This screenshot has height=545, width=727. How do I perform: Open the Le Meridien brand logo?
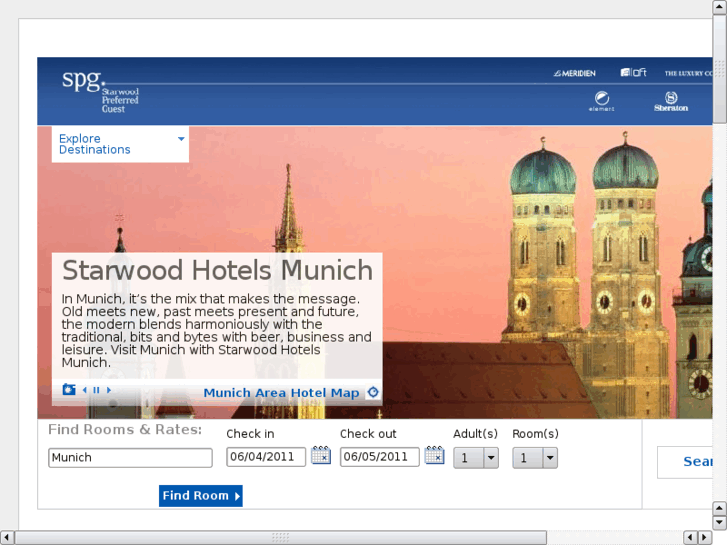(575, 73)
